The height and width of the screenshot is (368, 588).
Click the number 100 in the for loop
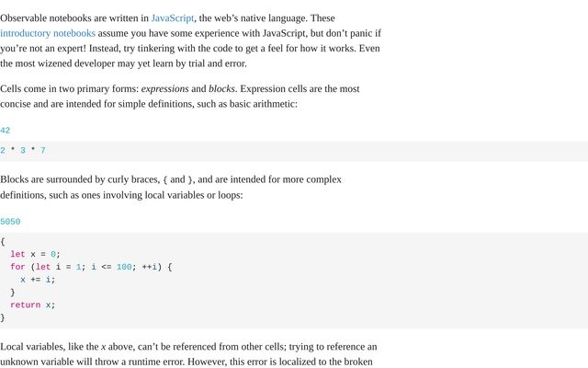[124, 267]
